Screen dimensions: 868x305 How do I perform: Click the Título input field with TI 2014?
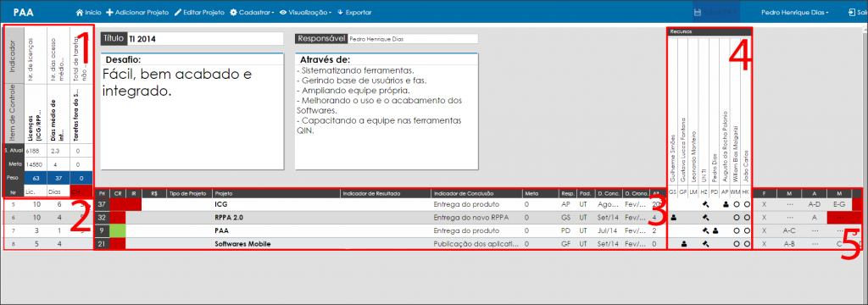tap(205, 39)
